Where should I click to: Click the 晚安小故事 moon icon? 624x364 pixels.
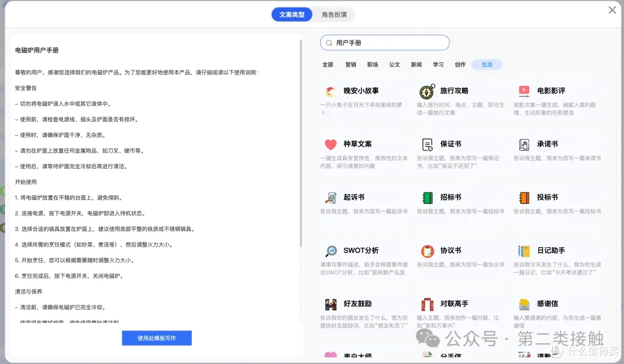coord(330,91)
